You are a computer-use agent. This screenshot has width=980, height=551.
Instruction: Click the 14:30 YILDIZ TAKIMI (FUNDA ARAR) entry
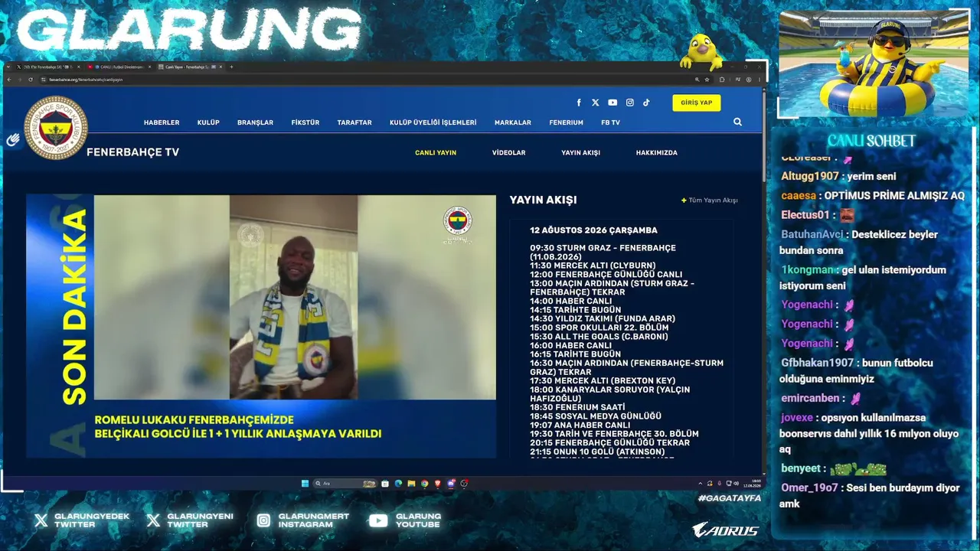click(x=603, y=318)
